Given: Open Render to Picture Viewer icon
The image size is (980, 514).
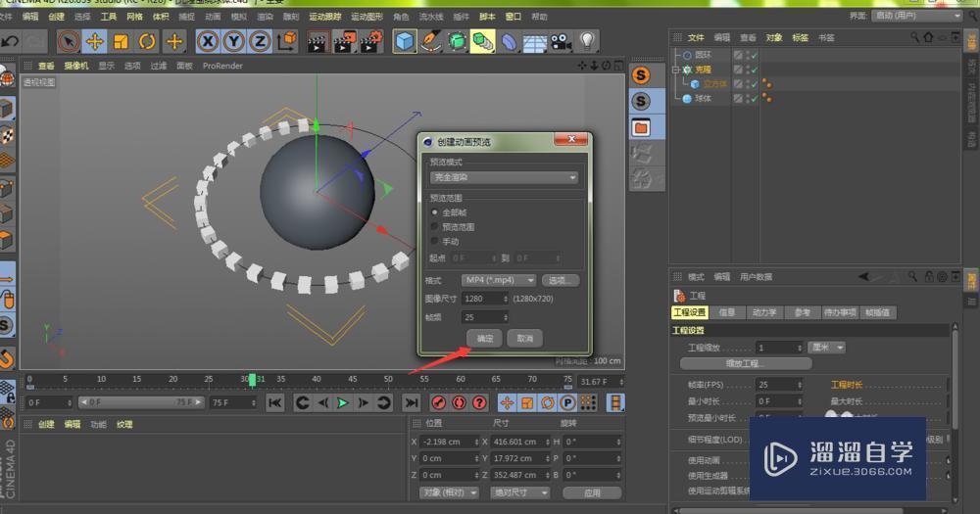Looking at the screenshot, I should tap(344, 42).
